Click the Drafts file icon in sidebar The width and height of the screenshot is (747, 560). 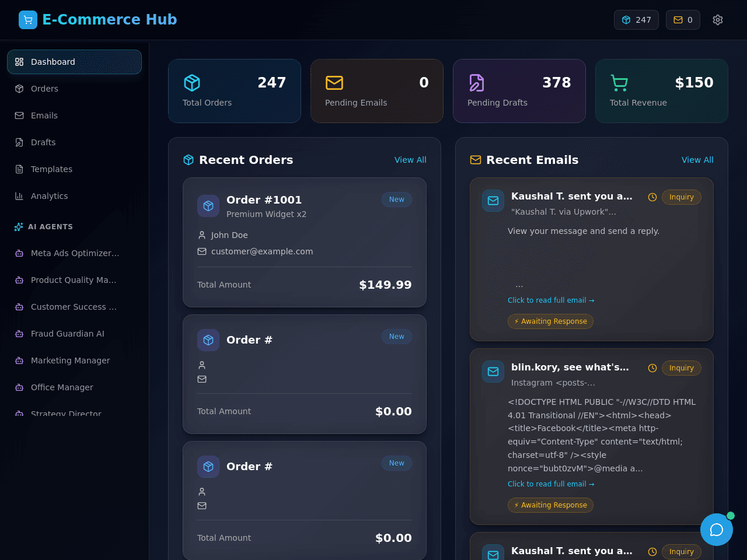tap(19, 142)
